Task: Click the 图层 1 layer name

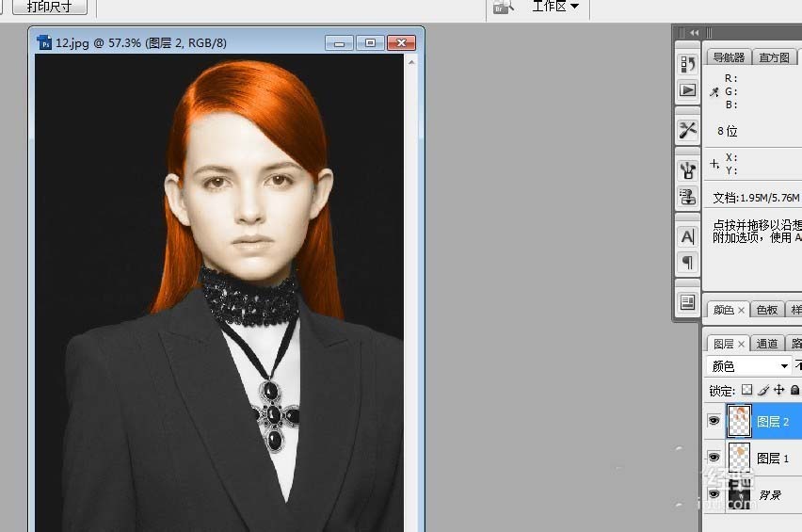Action: click(x=773, y=459)
